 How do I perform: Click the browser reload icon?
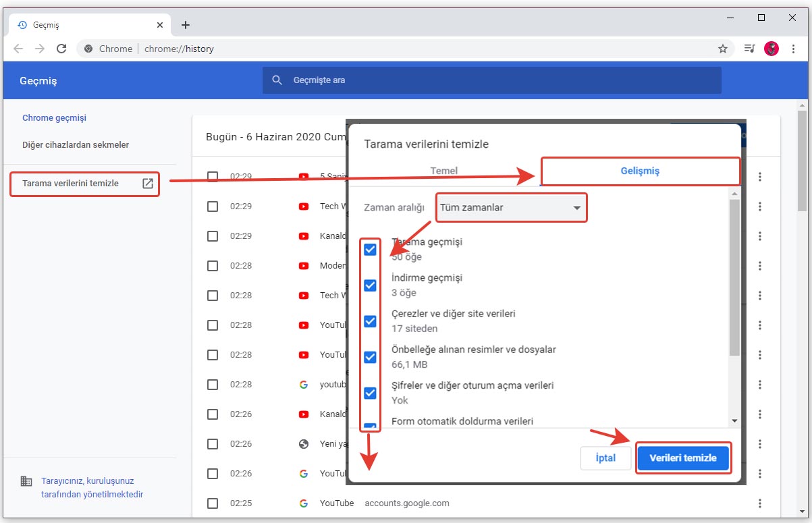(61, 49)
